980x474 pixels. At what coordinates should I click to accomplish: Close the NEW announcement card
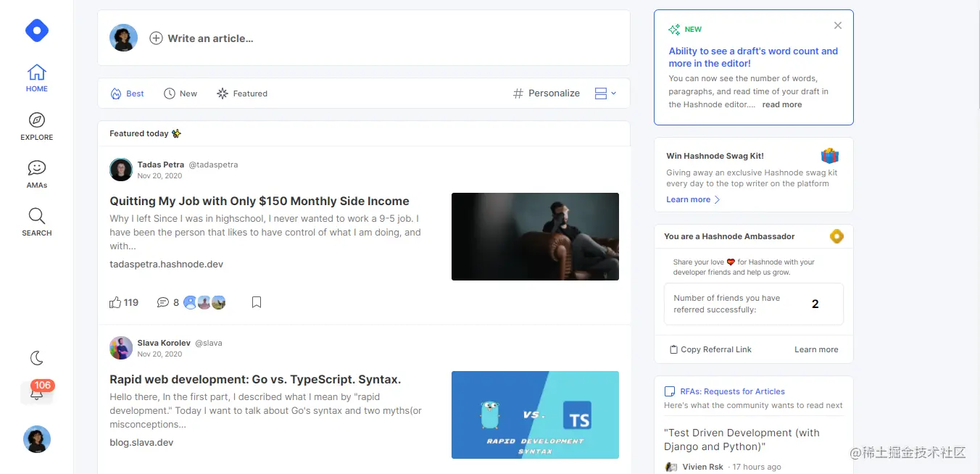click(x=838, y=25)
